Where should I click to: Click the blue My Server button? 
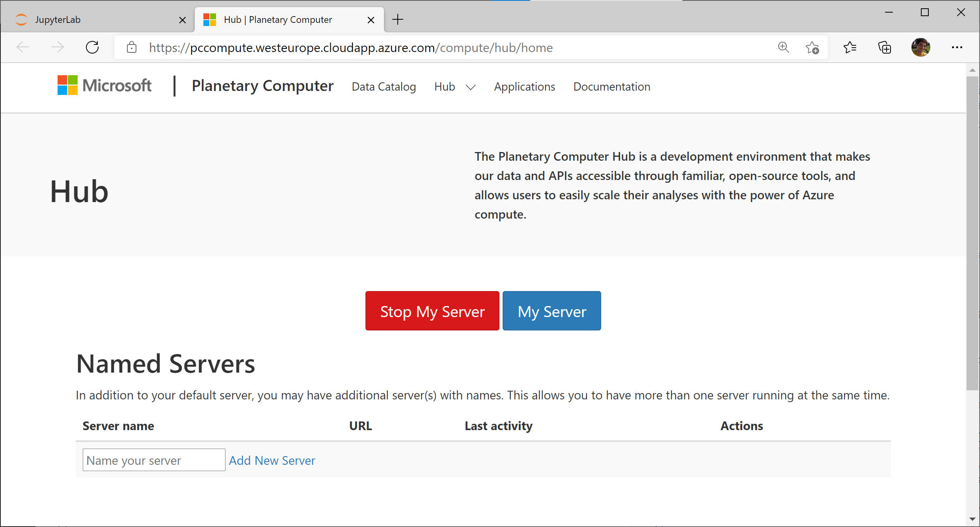(x=551, y=311)
